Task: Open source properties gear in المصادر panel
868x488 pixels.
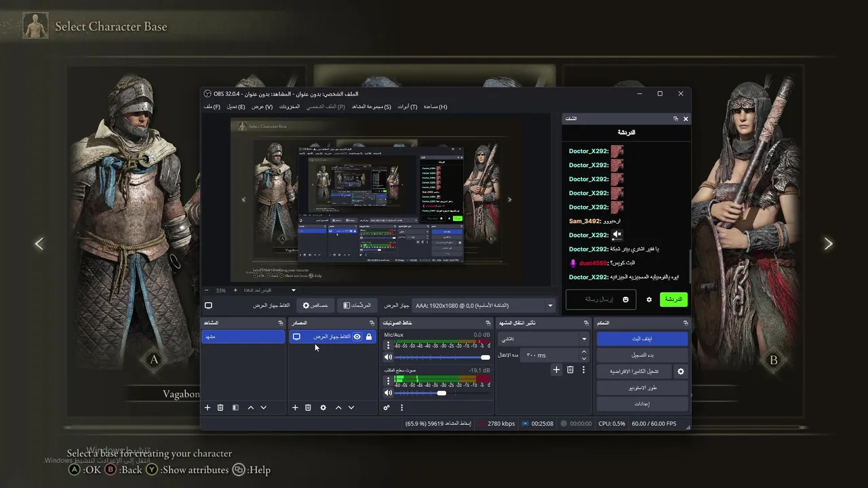Action: pos(323,407)
